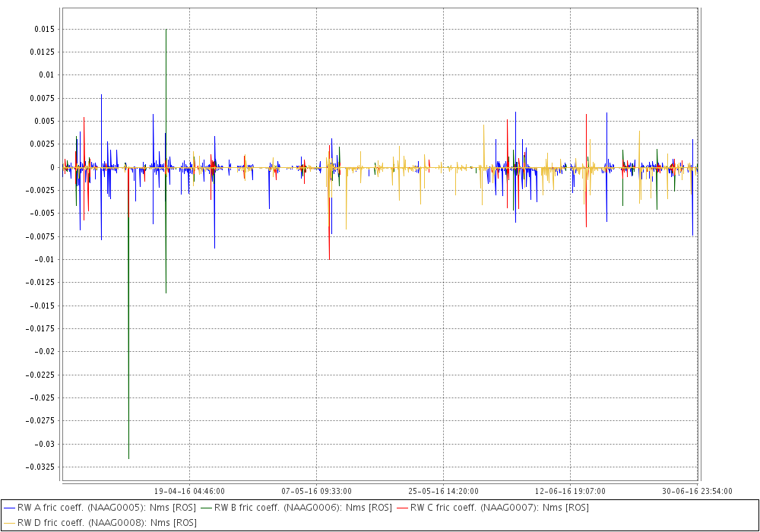Click the 07-05-16 09:33:00 time axis label
Viewport: 760px width, 532px height.
(316, 491)
